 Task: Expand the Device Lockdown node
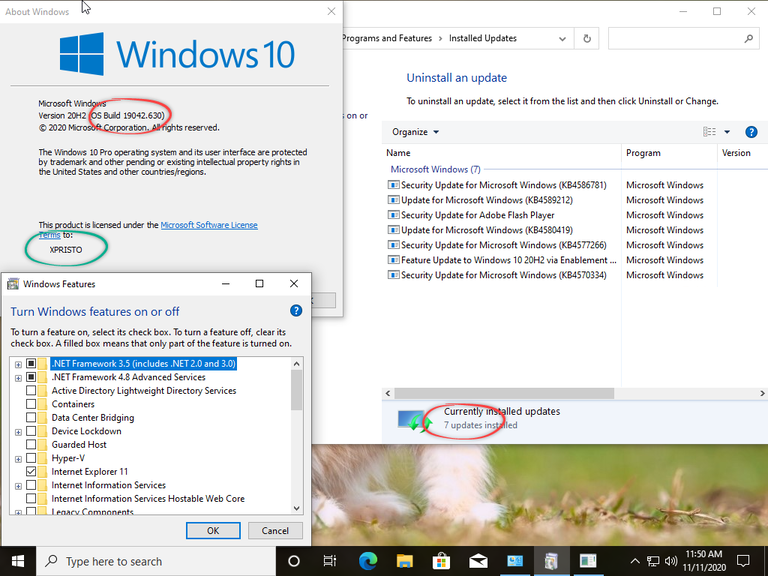point(18,432)
